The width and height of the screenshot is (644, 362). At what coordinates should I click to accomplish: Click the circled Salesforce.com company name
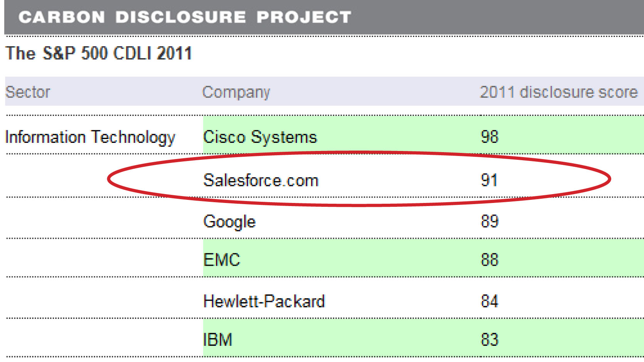pyautogui.click(x=261, y=180)
